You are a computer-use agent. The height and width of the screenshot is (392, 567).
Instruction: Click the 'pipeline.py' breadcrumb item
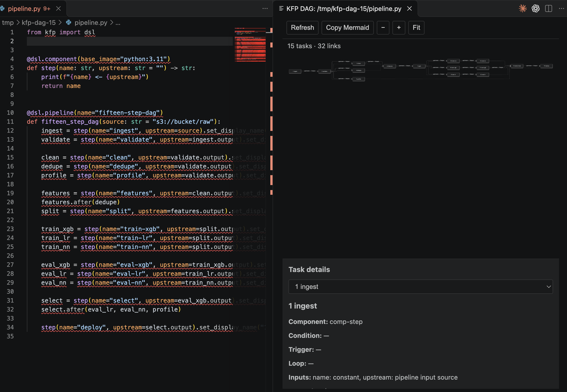click(x=91, y=23)
